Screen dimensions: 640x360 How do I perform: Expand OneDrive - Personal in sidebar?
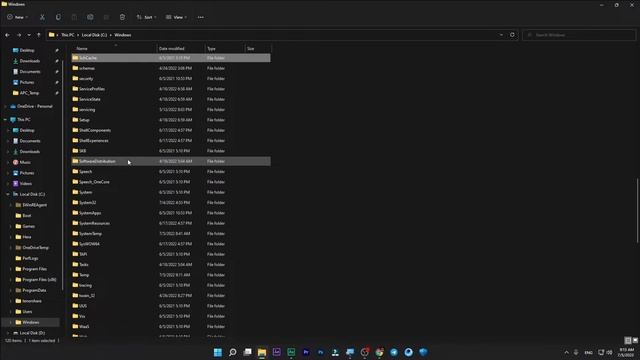click(5, 107)
